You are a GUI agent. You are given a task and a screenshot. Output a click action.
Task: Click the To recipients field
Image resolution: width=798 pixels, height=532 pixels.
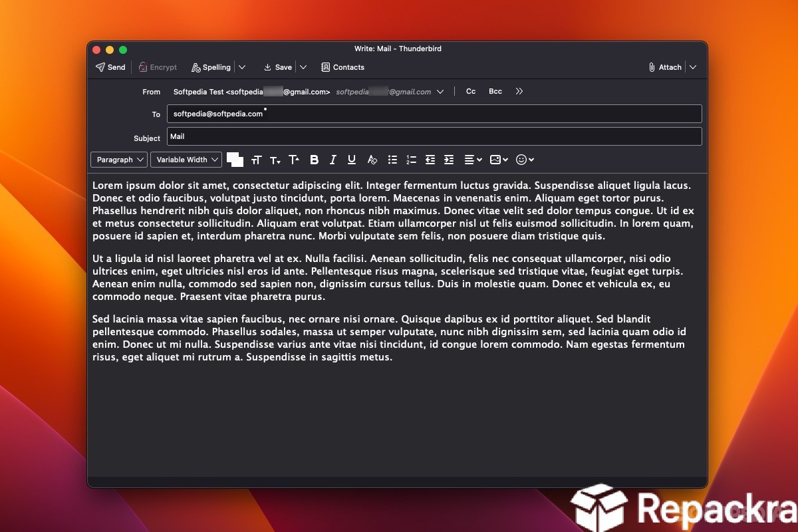pos(434,114)
